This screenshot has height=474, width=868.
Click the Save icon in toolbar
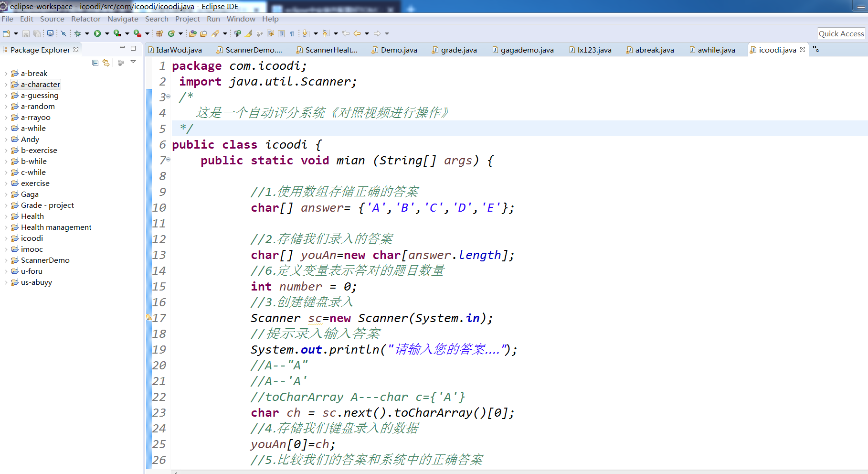pos(26,33)
